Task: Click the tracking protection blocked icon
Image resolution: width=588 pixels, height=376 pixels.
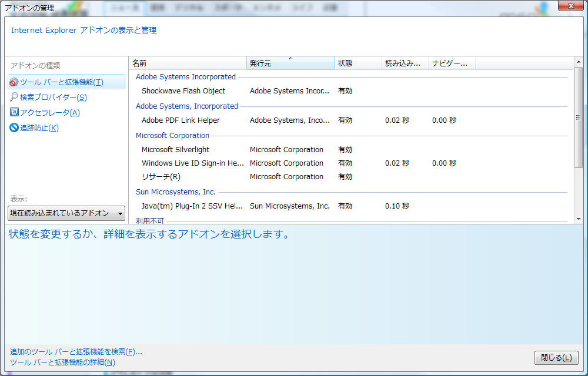Action: [x=14, y=127]
